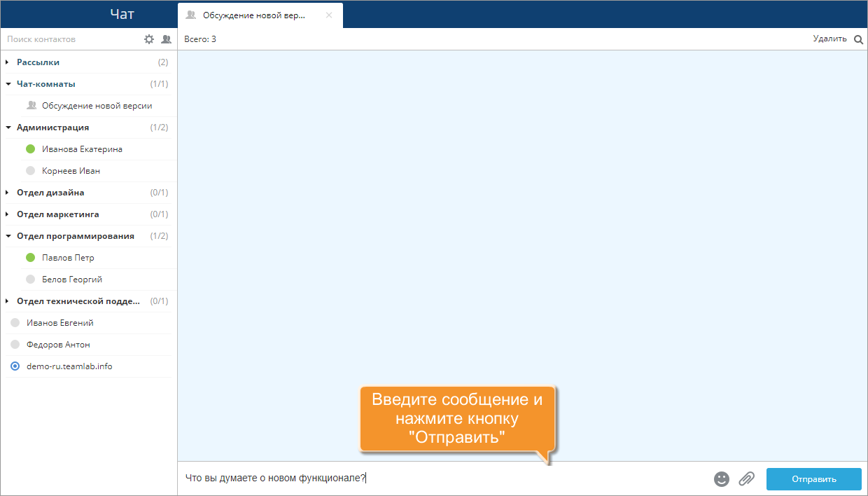Click the (1/1) count next to Чат-комнаты
This screenshot has width=868, height=496.
click(x=160, y=84)
